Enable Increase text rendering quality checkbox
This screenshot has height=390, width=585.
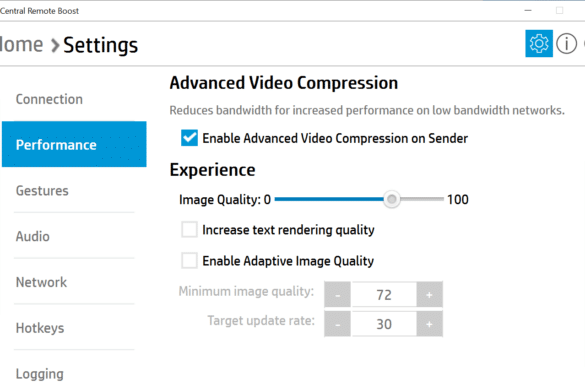coord(189,230)
